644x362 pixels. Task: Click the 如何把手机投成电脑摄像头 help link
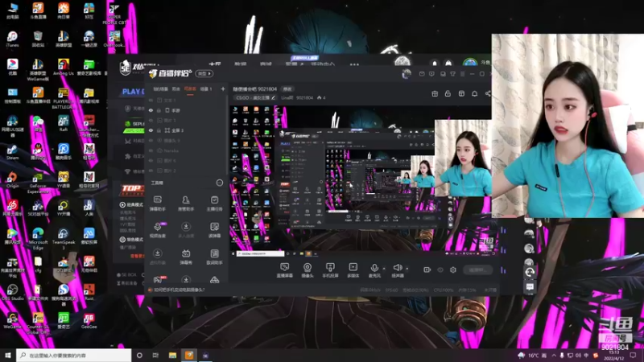coord(179,290)
